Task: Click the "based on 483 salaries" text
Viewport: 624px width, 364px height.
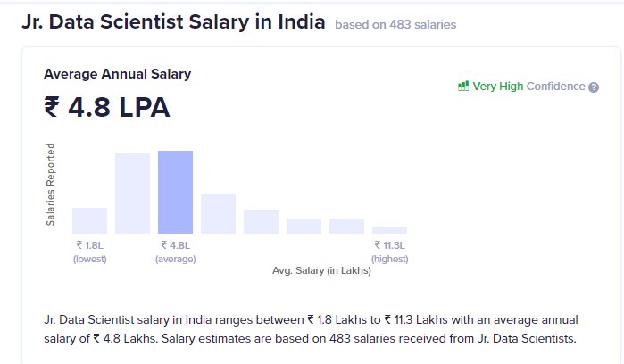Action: [395, 25]
